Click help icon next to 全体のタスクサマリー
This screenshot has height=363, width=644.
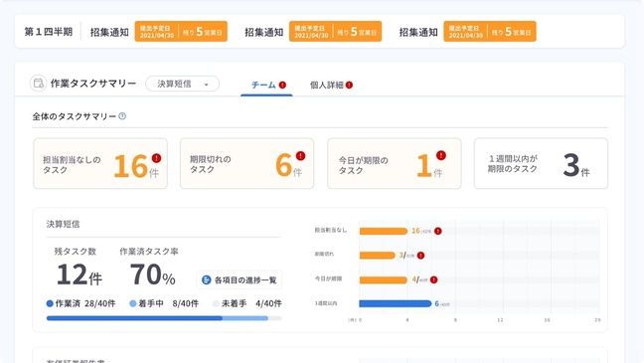(x=122, y=116)
